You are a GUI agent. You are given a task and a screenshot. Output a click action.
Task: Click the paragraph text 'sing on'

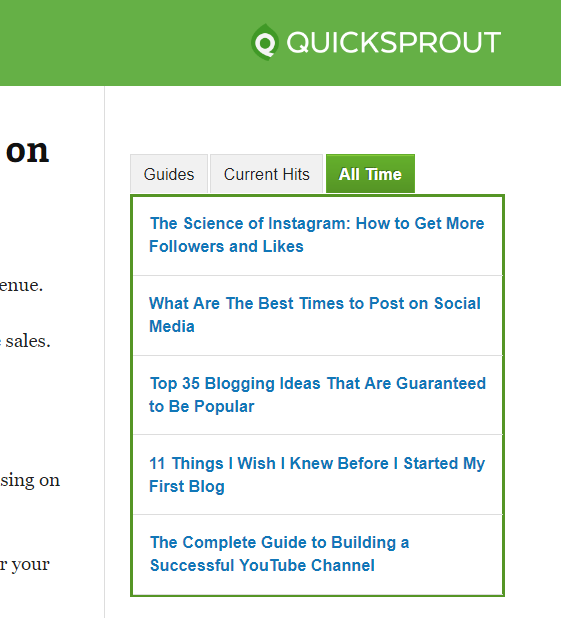pyautogui.click(x=30, y=480)
